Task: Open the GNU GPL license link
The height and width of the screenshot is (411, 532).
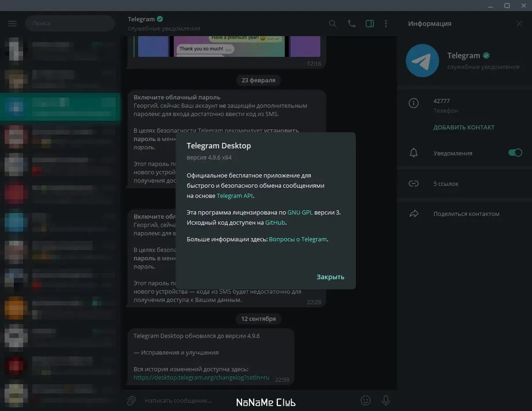Action: (300, 213)
